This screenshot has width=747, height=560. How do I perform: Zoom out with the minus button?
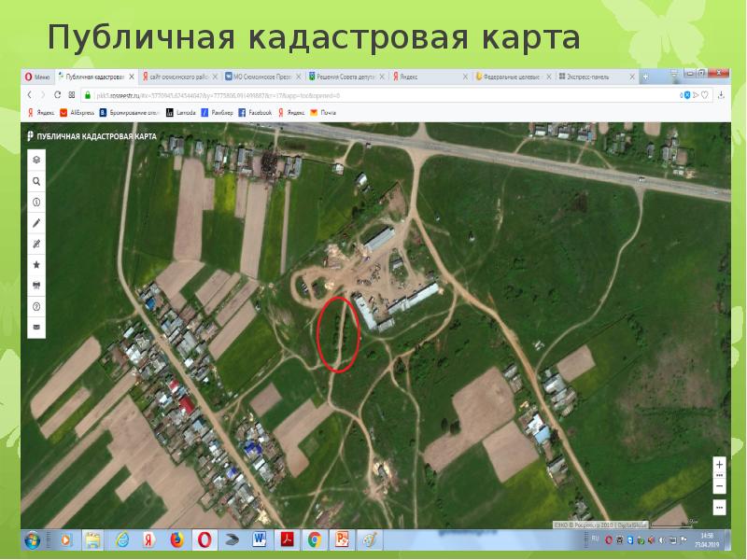719,507
